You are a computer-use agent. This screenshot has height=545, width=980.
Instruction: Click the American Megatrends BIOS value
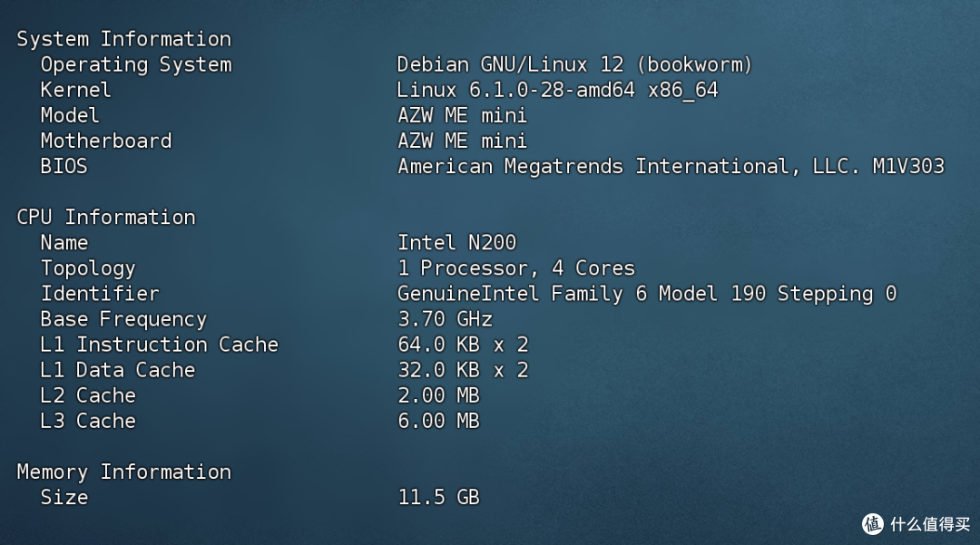click(671, 167)
